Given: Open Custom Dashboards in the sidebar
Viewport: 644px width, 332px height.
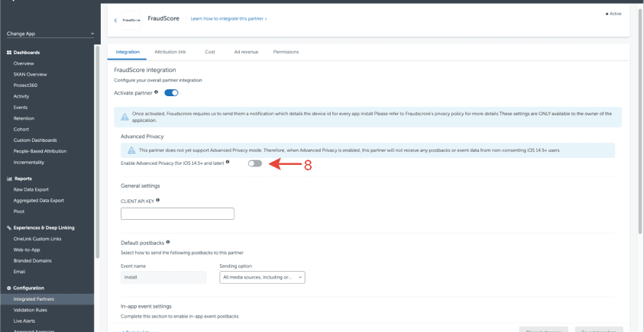Looking at the screenshot, I should tap(35, 140).
